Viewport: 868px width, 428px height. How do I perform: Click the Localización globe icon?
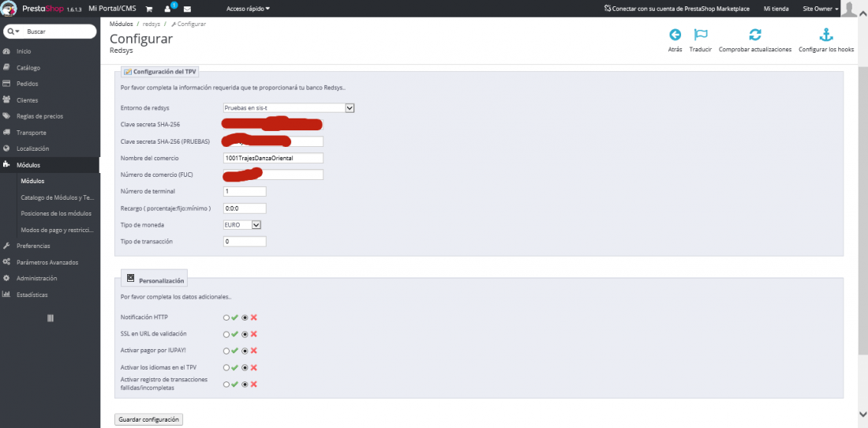(x=6, y=148)
